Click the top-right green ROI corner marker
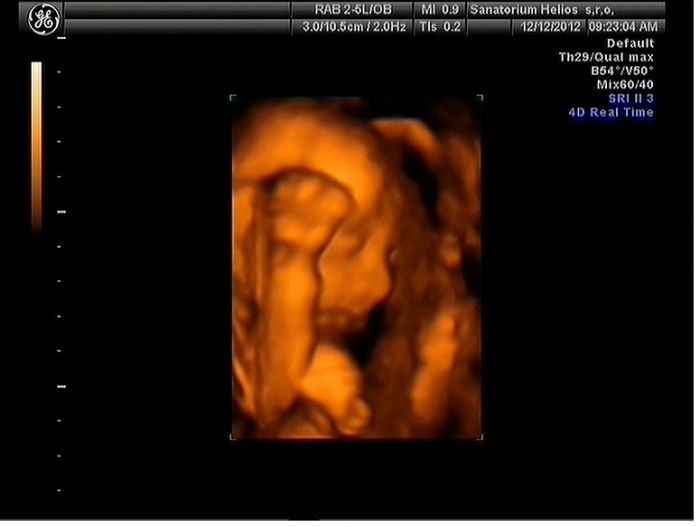 click(x=480, y=98)
